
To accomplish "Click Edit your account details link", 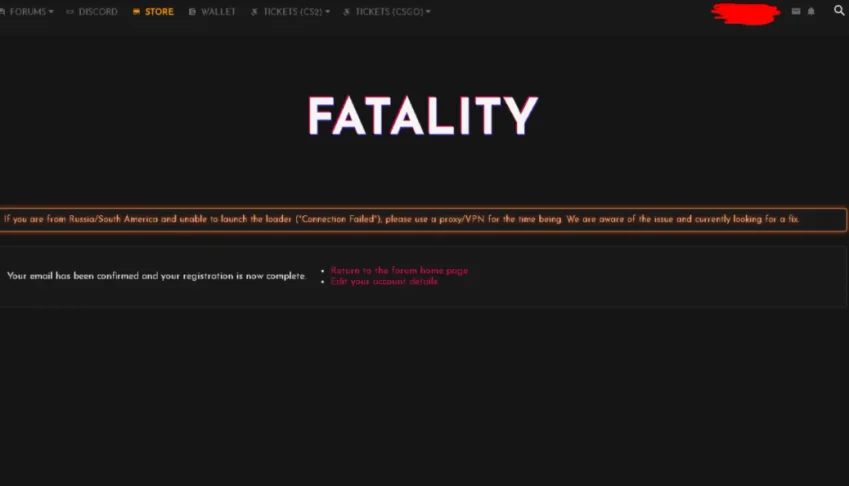I will 384,281.
